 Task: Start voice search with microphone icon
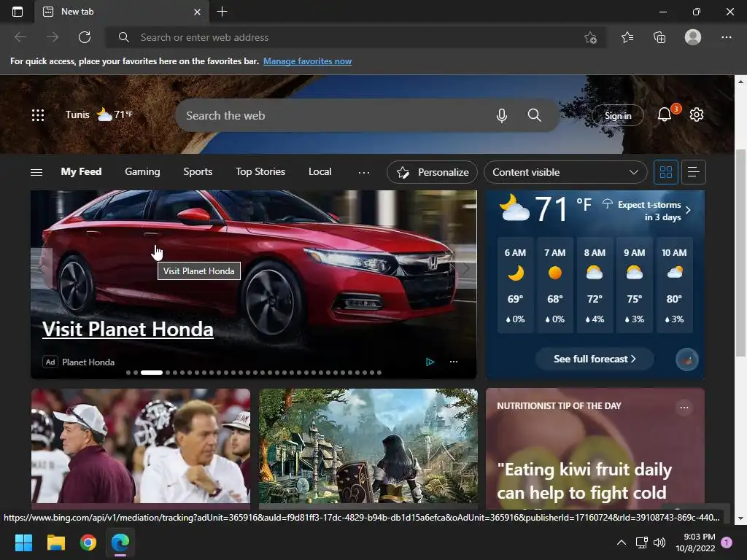coord(502,115)
